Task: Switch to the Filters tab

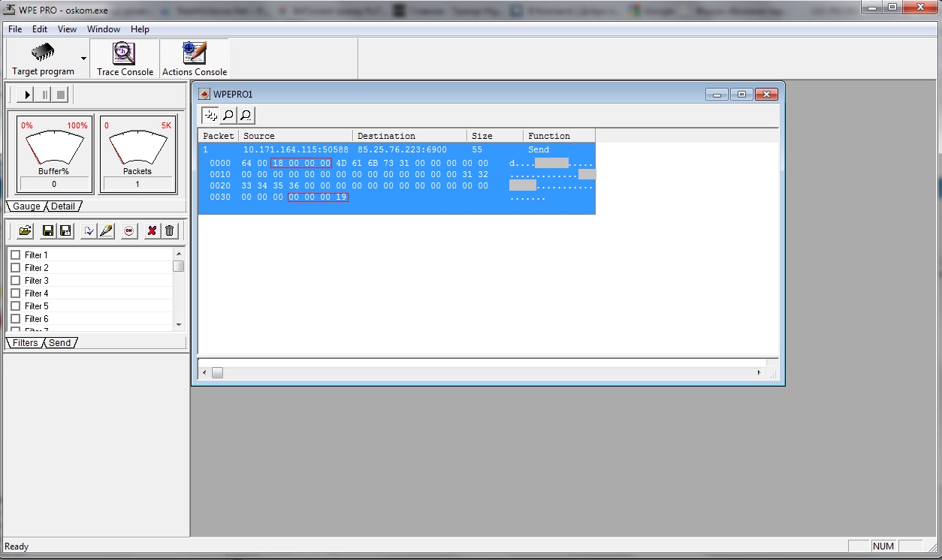Action: point(25,343)
